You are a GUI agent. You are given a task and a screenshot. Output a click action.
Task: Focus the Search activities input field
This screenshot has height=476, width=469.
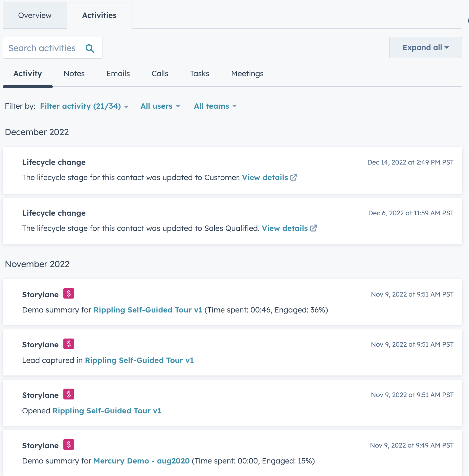coord(42,48)
